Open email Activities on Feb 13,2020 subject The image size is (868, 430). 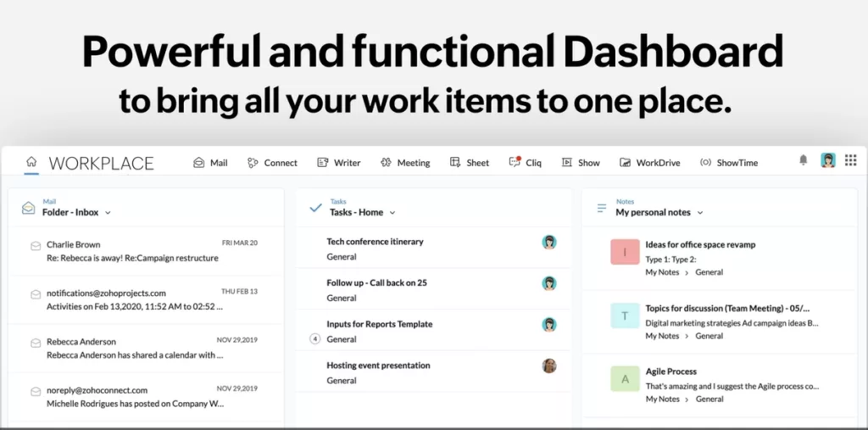point(135,306)
